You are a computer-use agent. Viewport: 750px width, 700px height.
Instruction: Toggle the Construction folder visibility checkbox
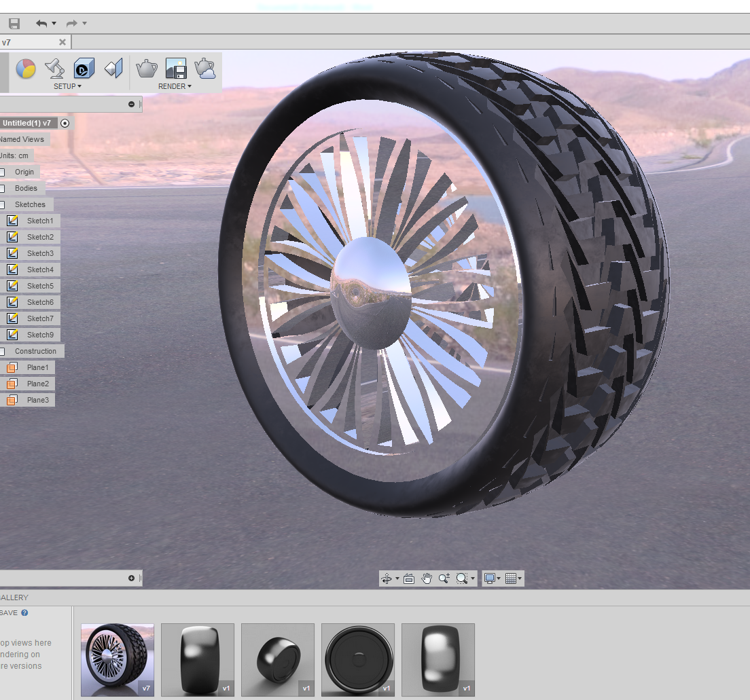[x=3, y=351]
